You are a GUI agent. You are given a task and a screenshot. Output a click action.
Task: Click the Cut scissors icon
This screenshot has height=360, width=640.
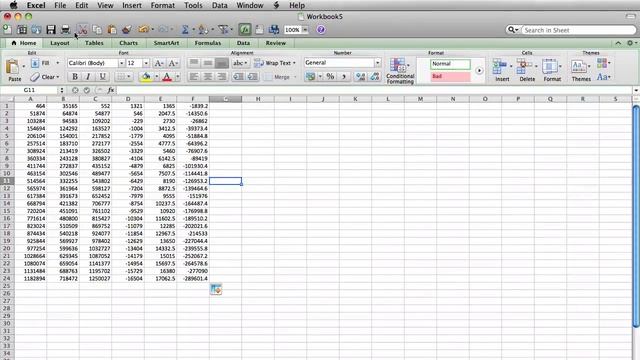coord(82,29)
